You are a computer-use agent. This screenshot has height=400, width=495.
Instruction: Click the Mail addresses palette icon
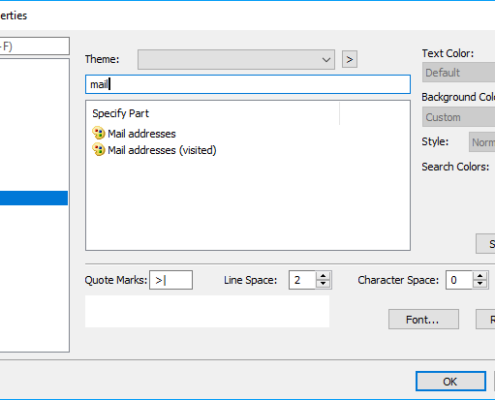pos(99,133)
